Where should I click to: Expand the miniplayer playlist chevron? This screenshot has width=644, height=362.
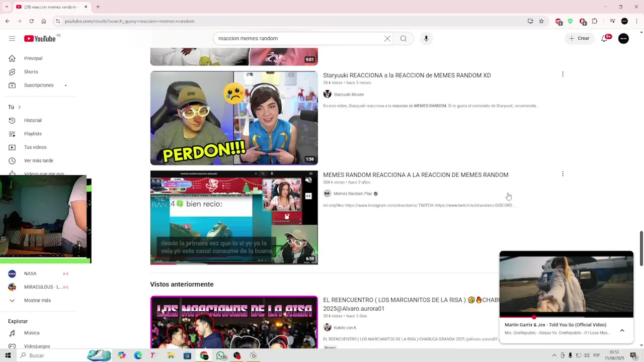(x=622, y=330)
